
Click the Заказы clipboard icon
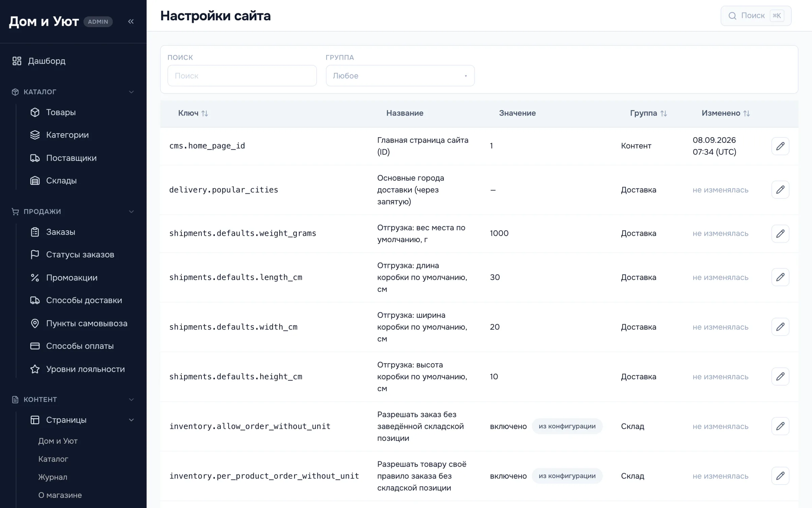click(x=35, y=232)
